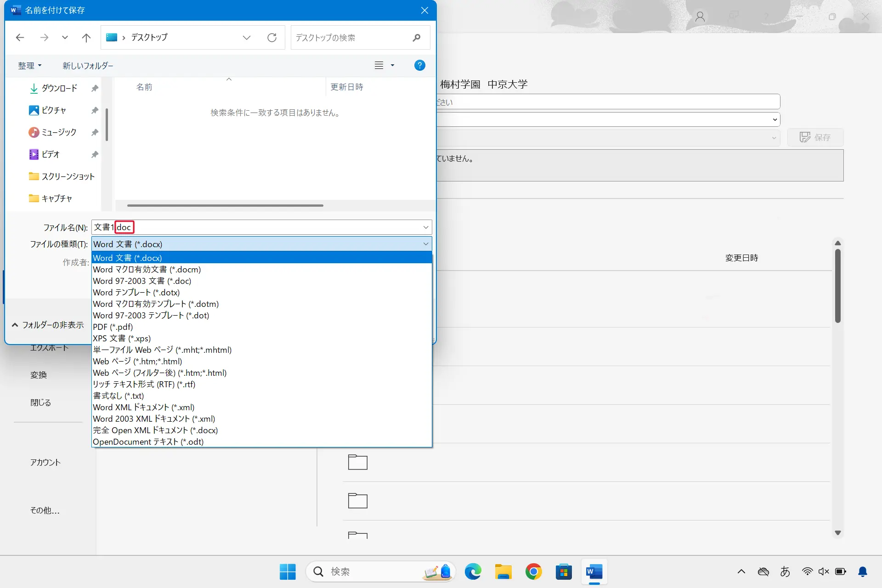Open Microsoft Store from the taskbar

coord(564,571)
